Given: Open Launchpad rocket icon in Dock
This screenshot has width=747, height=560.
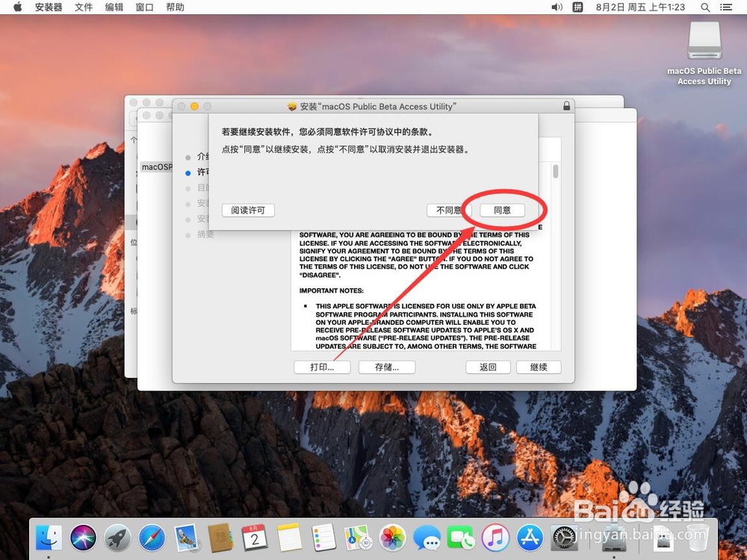Looking at the screenshot, I should tap(118, 538).
